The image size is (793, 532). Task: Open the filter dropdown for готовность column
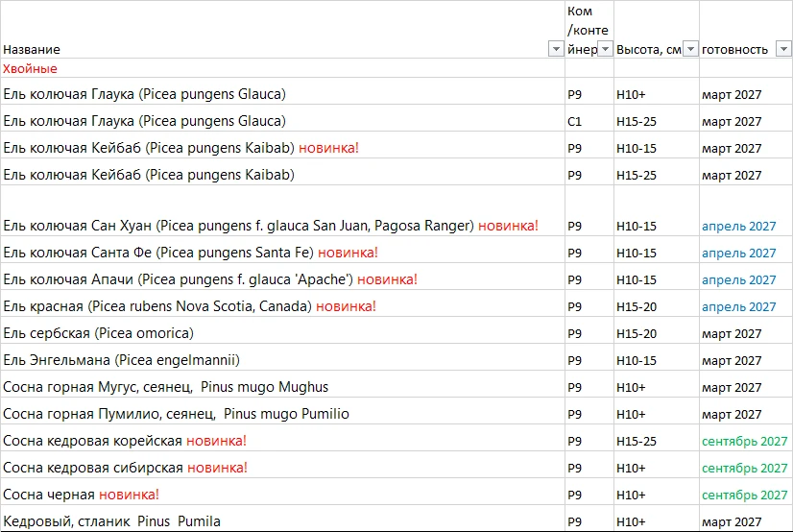[x=783, y=49]
